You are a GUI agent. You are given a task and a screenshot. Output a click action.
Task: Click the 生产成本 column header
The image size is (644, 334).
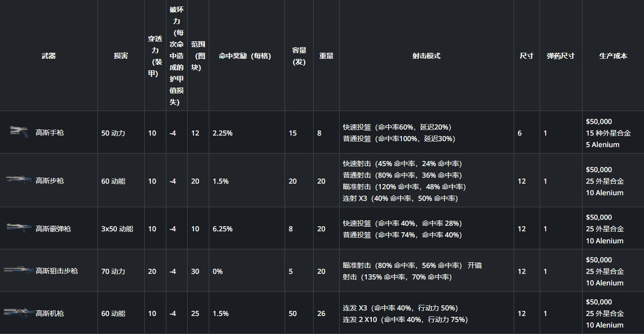613,56
